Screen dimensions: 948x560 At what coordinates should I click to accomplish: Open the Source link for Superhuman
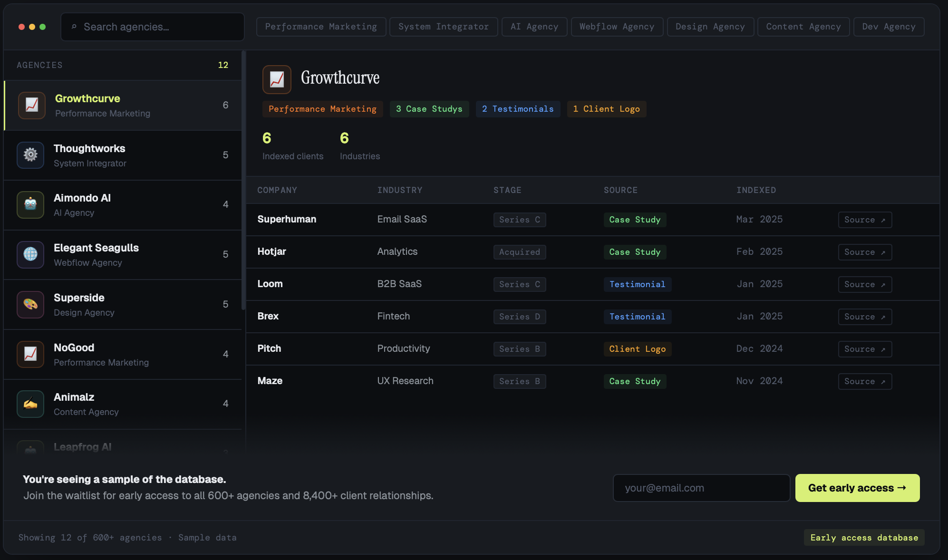coord(864,220)
